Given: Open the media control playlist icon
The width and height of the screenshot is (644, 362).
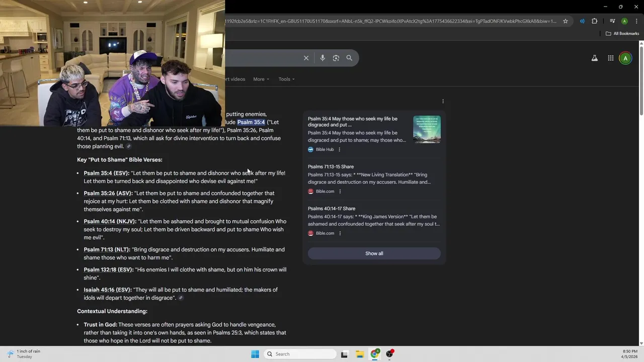Looking at the screenshot, I should [x=612, y=21].
